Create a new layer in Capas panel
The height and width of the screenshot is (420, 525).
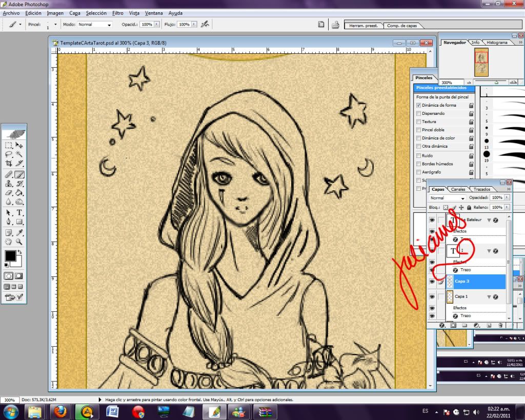489,325
